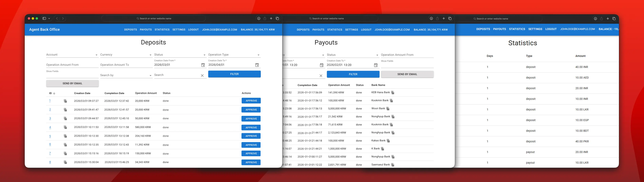Open tab overview icon in Statistics window
644x182 pixels.
[x=614, y=19]
